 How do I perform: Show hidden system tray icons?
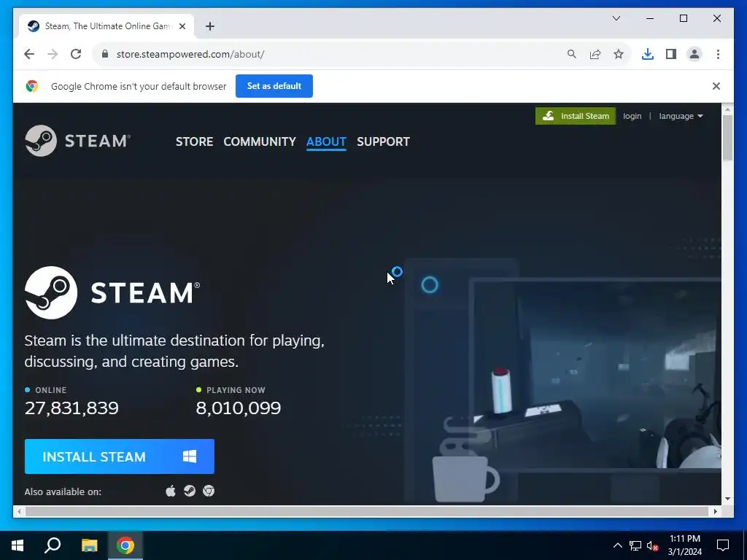tap(617, 545)
